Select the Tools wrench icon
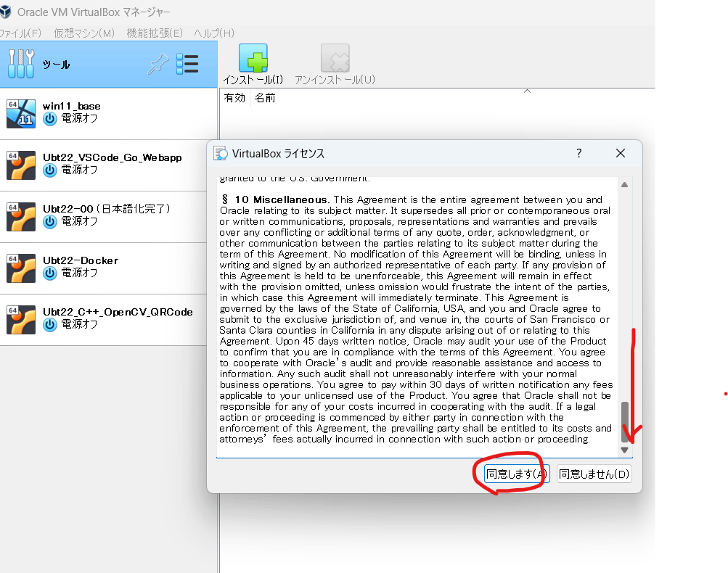Screen dimensions: 728x573 pos(21,64)
